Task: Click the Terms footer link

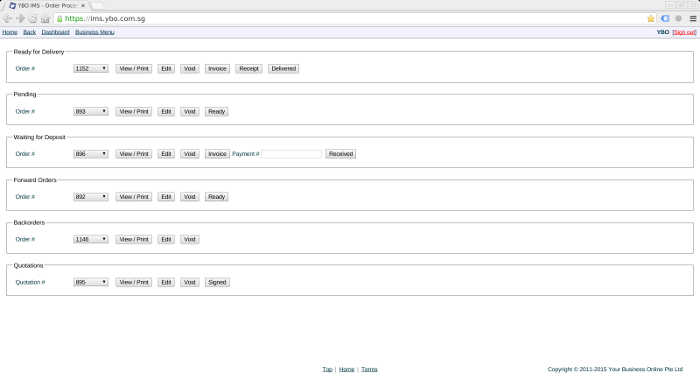Action: [x=369, y=369]
